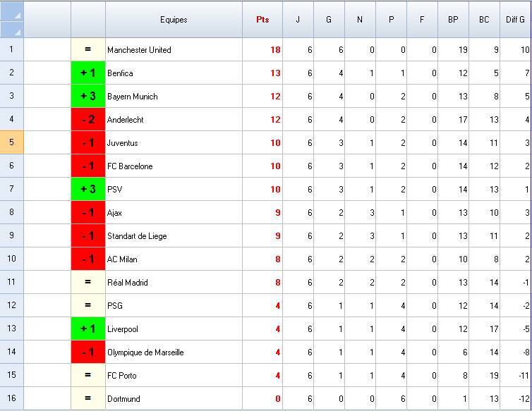The width and height of the screenshot is (532, 411).
Task: Click the equals cell beside Dortmund
Action: (x=88, y=399)
